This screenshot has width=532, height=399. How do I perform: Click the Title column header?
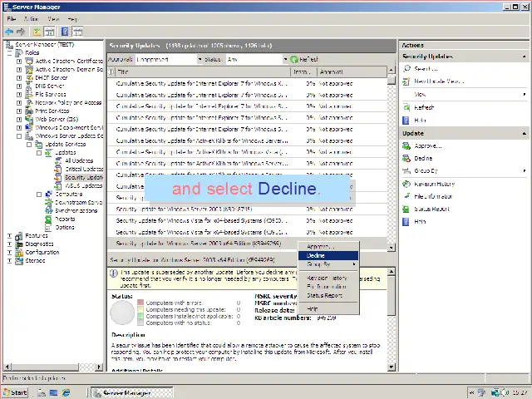203,72
